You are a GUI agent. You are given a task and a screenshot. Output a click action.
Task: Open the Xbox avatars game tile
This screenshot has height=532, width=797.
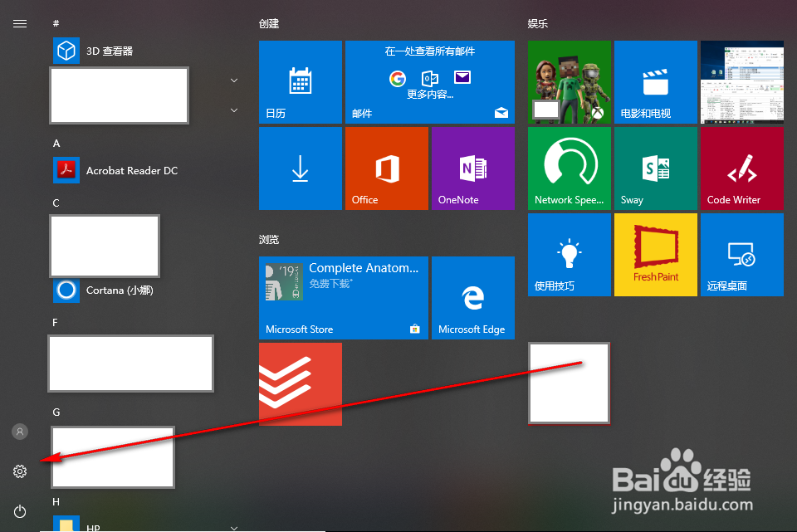pyautogui.click(x=570, y=82)
